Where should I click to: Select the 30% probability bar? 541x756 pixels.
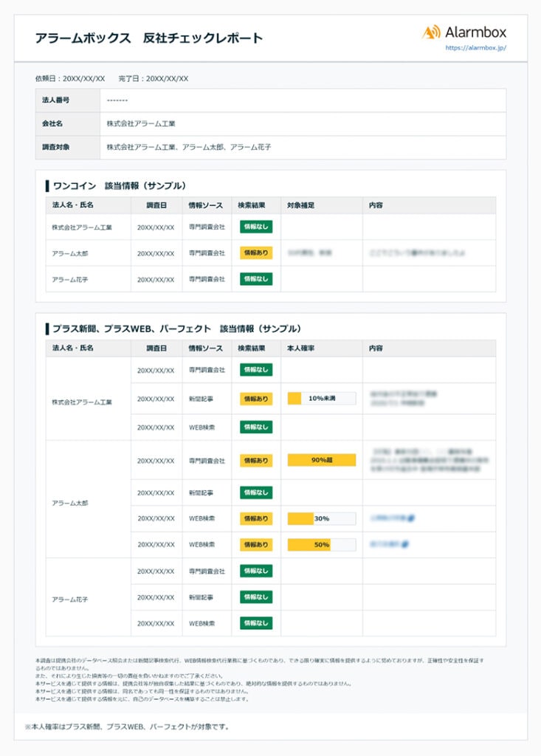tap(321, 518)
